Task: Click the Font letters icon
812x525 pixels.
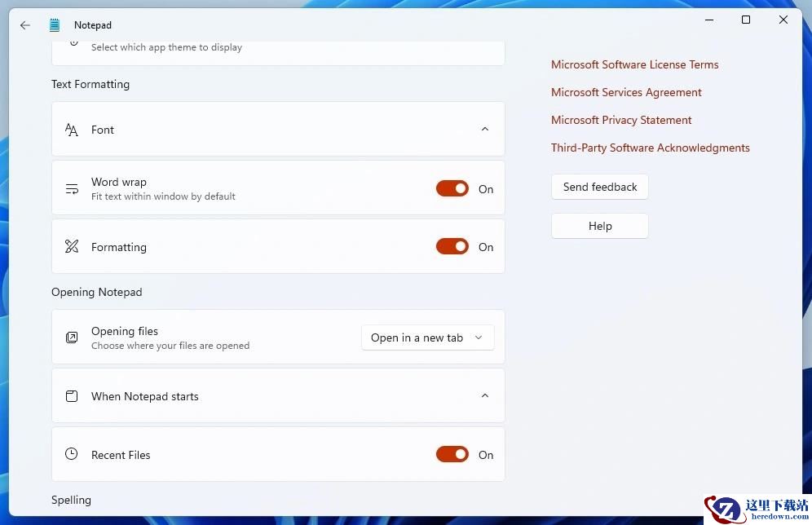Action: (x=72, y=130)
